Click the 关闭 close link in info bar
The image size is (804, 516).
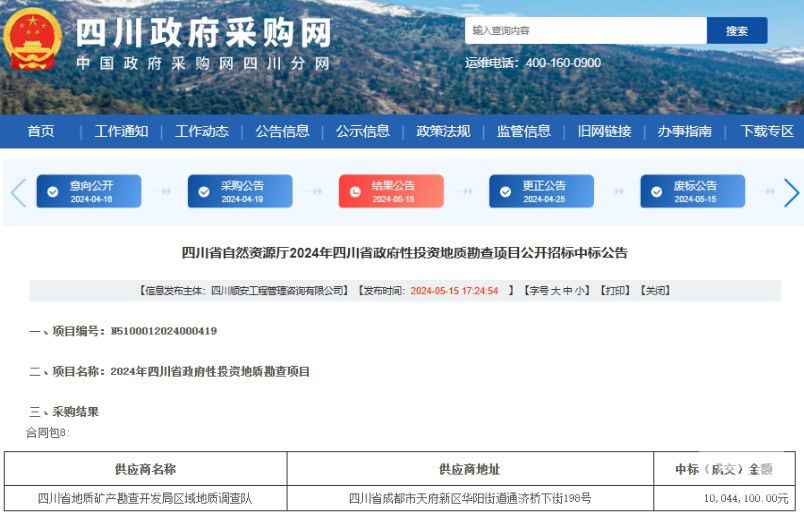click(654, 291)
